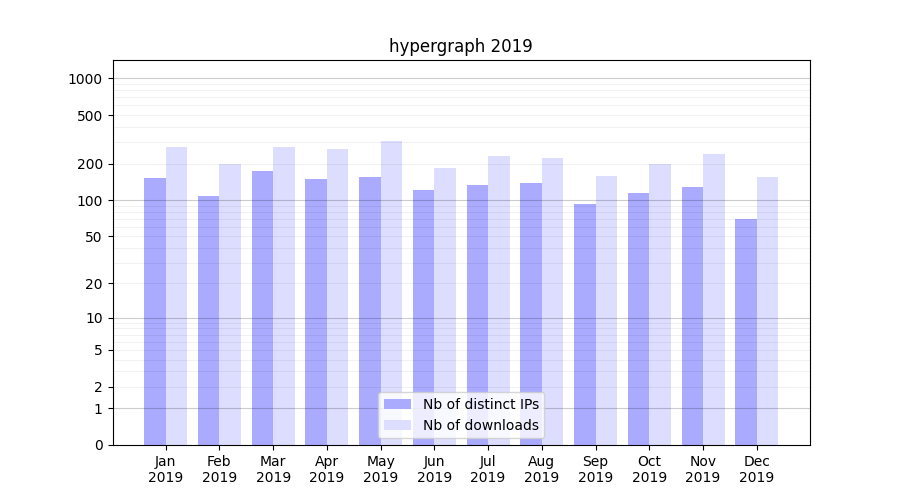Viewport: 900px width, 500px height.
Task: Click the May downloads bar
Action: point(391,292)
